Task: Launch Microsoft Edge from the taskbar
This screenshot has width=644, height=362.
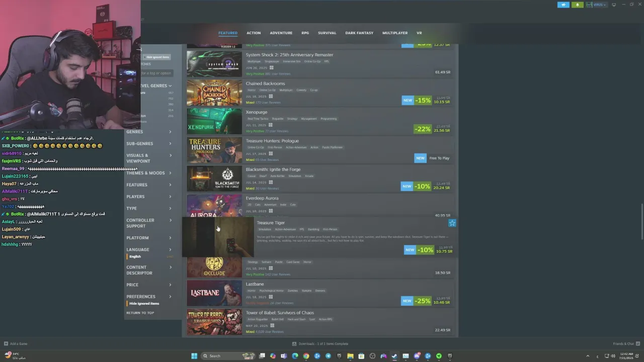Action: (x=295, y=356)
